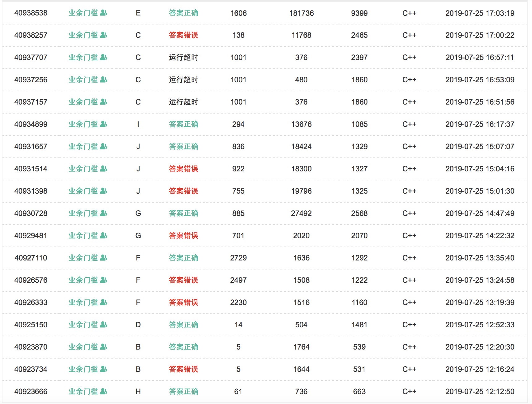Image resolution: width=532 pixels, height=404 pixels.
Task: Click the group icon beside submission 40930728
Action: [x=104, y=213]
